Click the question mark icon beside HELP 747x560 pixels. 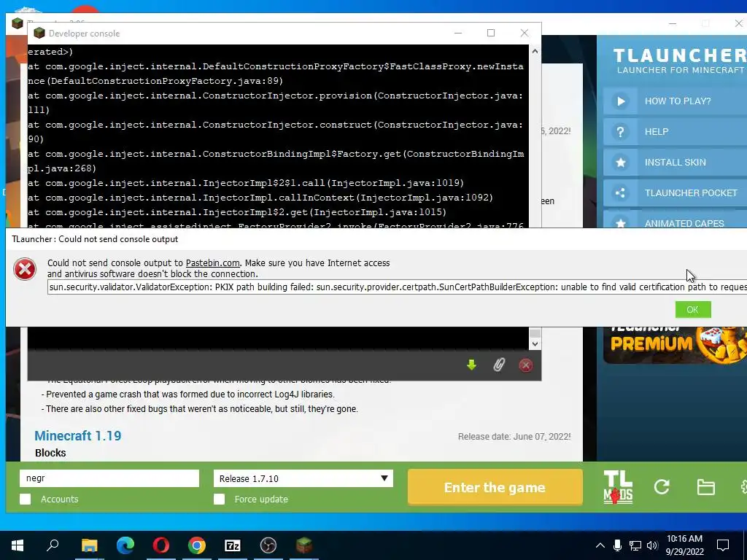pos(620,132)
